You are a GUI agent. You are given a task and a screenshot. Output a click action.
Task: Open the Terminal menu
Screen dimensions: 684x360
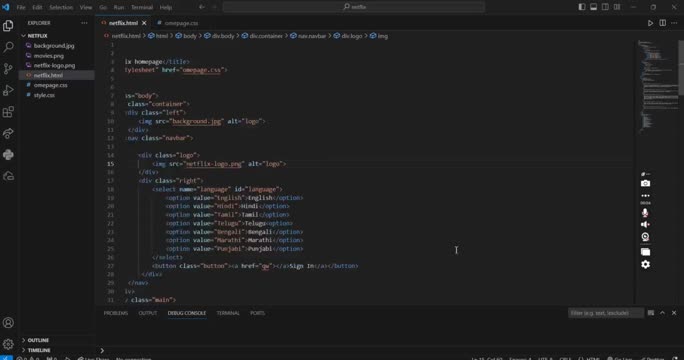tap(142, 7)
